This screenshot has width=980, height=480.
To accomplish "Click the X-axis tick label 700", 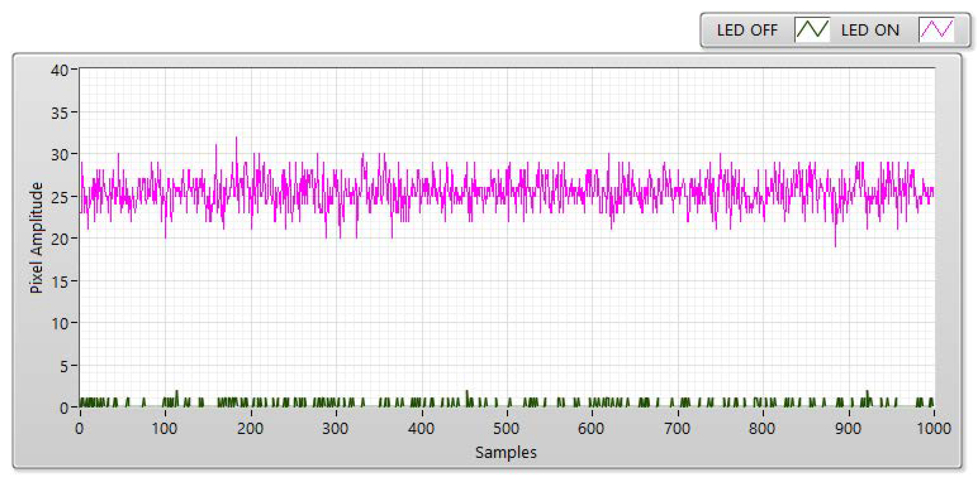I will tap(677, 429).
